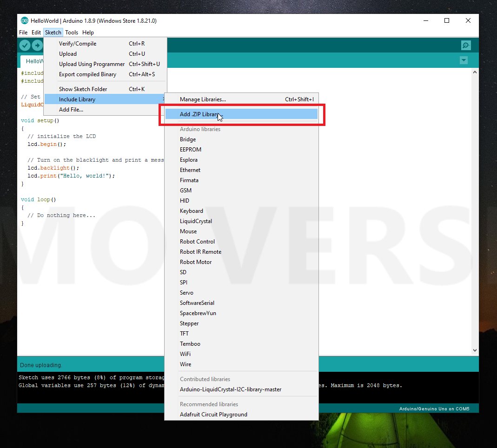This screenshot has height=448, width=497.
Task: Include the LiquidCrystal library
Action: coord(241,221)
